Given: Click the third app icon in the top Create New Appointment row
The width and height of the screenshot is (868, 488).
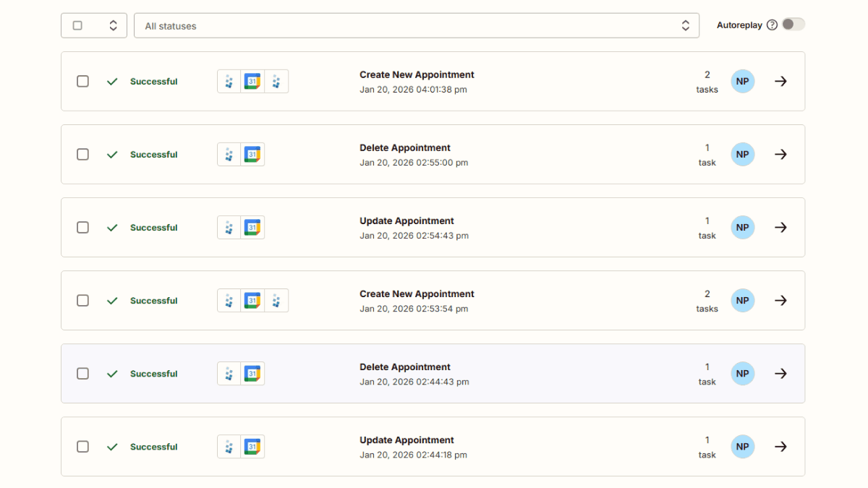Looking at the screenshot, I should 277,81.
